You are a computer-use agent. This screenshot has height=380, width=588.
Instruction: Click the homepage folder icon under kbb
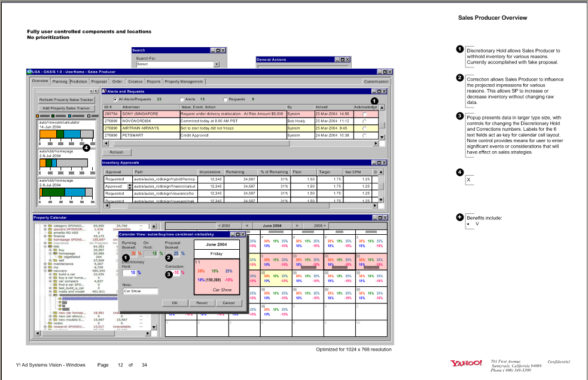(57, 254)
